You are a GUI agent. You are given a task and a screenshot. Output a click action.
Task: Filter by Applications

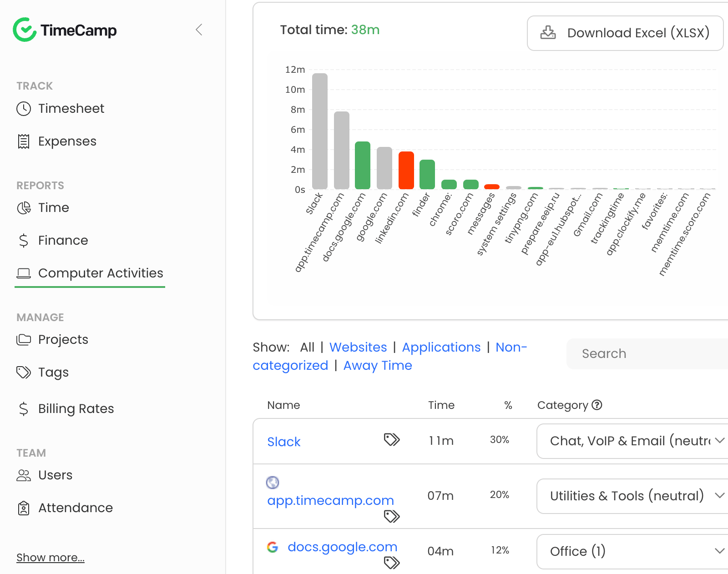(x=441, y=347)
